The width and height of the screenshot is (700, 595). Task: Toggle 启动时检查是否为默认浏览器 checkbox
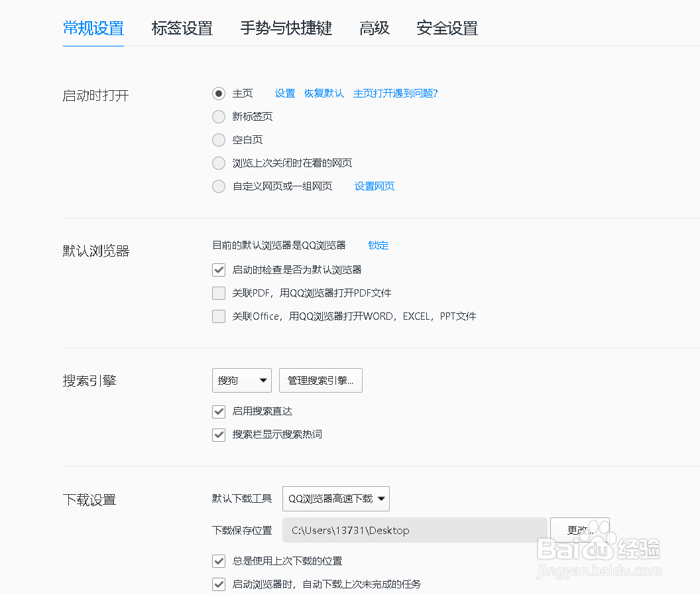(219, 270)
